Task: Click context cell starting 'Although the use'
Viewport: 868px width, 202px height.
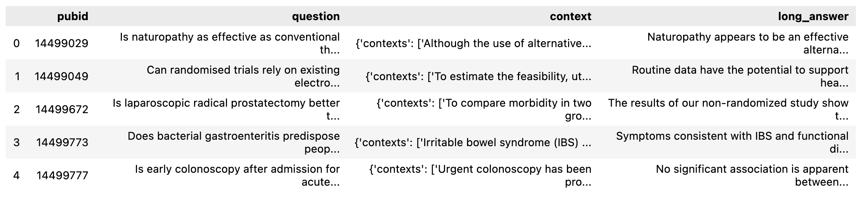Action: [x=473, y=43]
